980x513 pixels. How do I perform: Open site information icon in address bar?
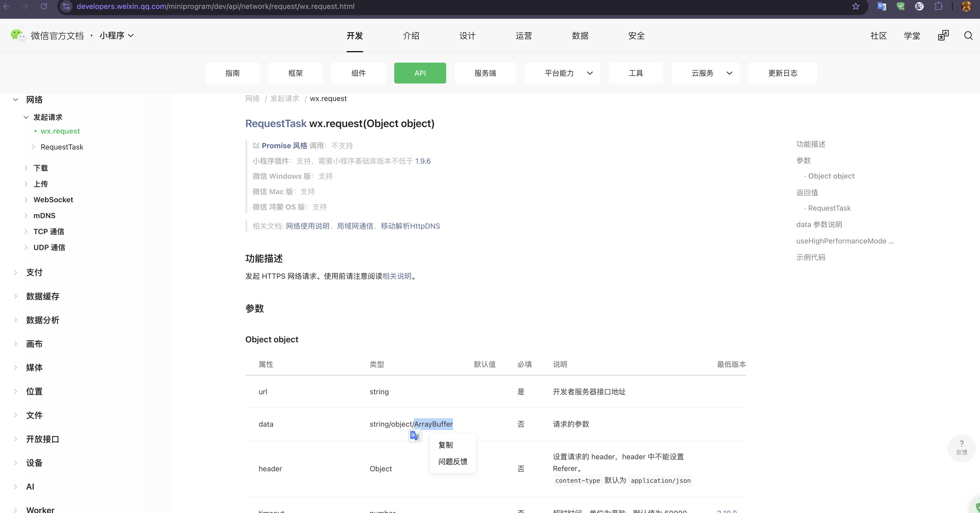66,6
